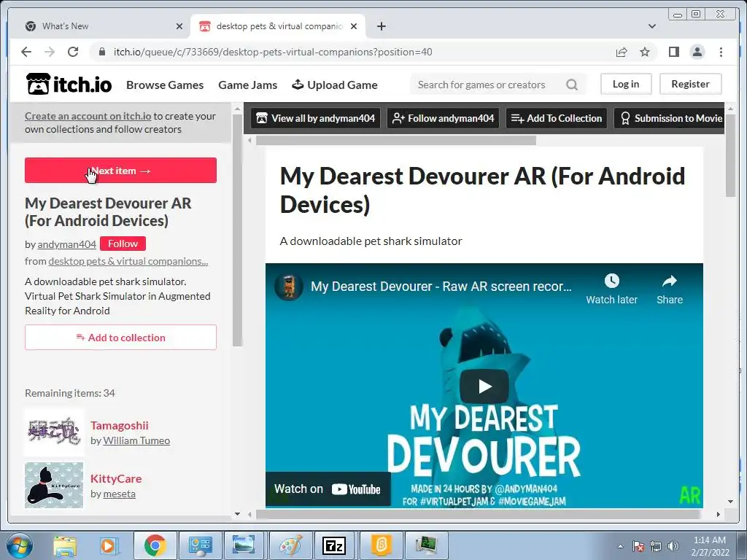Open the browser side panel
The width and height of the screenshot is (747, 560).
point(673,52)
